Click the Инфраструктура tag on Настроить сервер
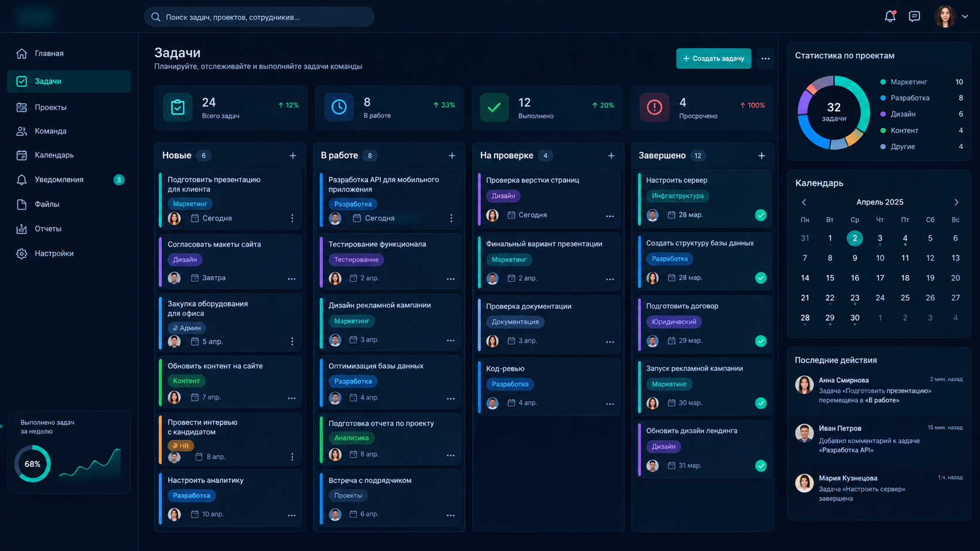Screen dimensions: 980x551 [678, 196]
